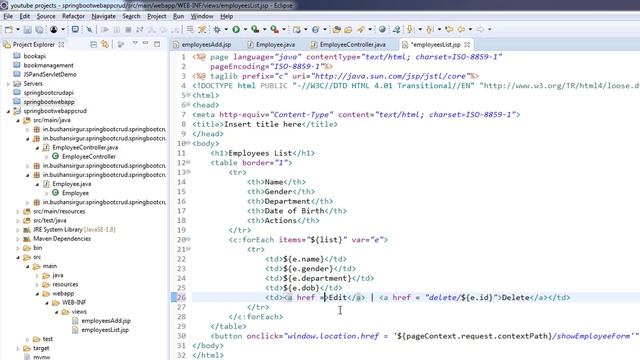Open the Debug button dropdown arrow
The height and width of the screenshot is (360, 640).
(226, 29)
